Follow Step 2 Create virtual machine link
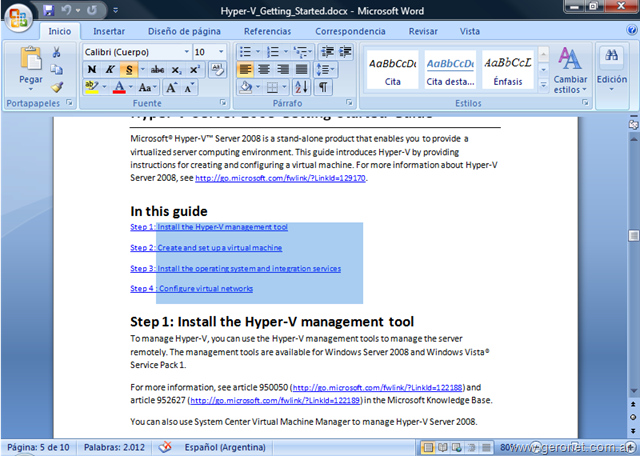The image size is (640, 456). tap(206, 248)
